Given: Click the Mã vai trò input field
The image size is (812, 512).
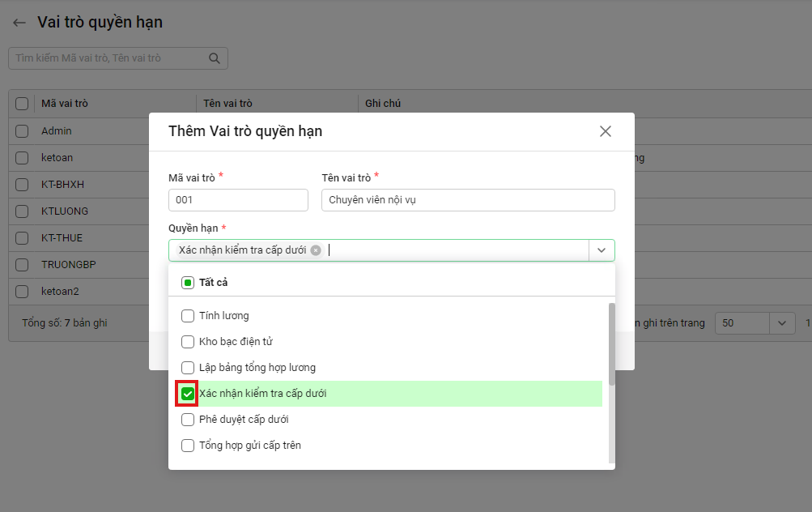Looking at the screenshot, I should point(238,200).
